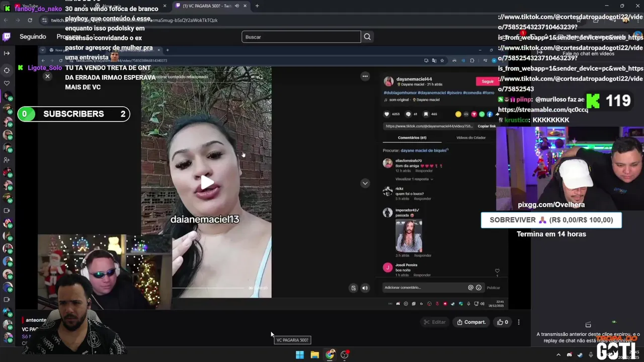Click the Twitch logo home icon
Image resolution: width=644 pixels, height=362 pixels.
(7, 37)
